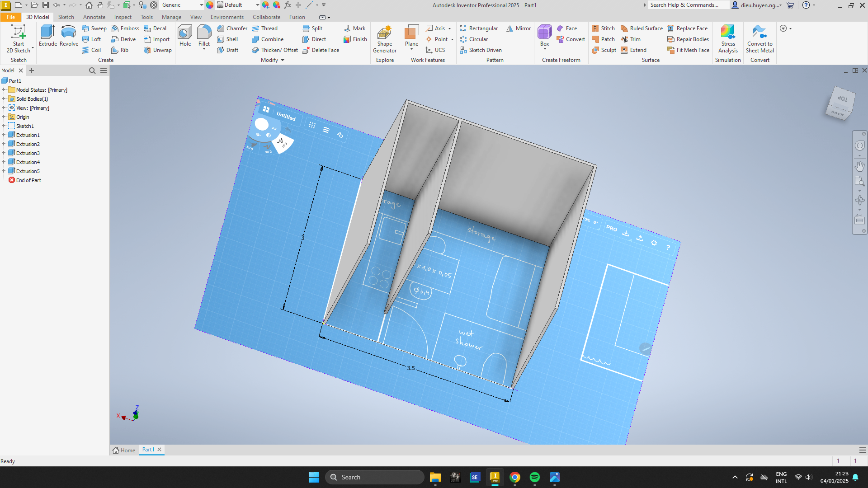Click Convert to Sheet Metal
Screen dimensions: 868x488
(759, 39)
